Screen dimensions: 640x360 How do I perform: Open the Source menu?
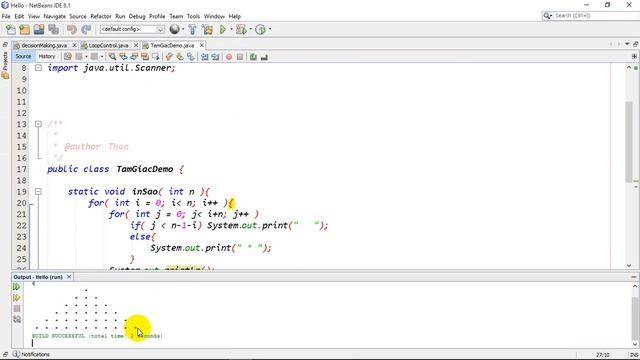click(78, 16)
